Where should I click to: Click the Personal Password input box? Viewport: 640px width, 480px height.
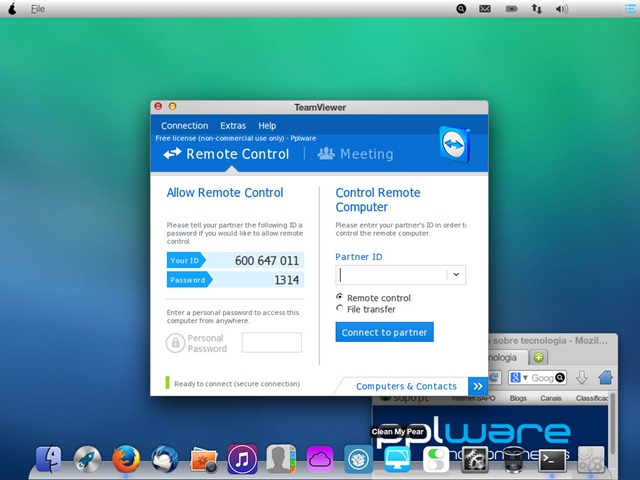click(272, 342)
